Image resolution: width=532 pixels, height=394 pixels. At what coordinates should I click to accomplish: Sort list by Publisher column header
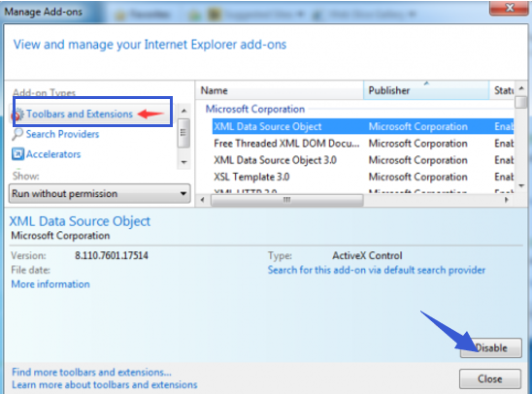[x=426, y=90]
